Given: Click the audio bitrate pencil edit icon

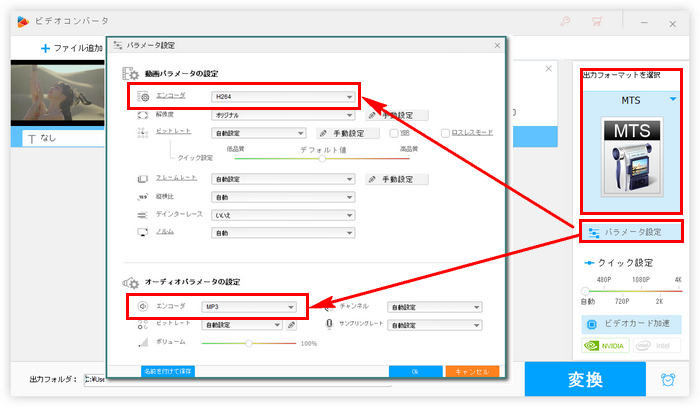Looking at the screenshot, I should tap(291, 325).
